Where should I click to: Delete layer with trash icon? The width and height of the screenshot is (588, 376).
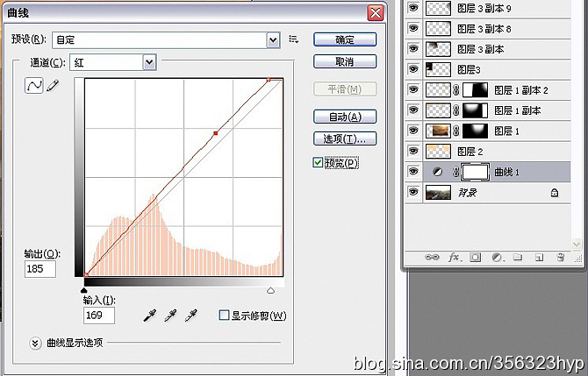coord(561,258)
